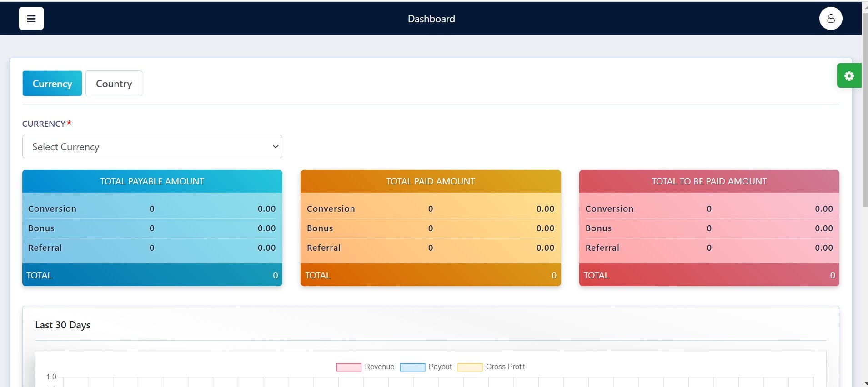Toggle the Payout legend swatch
Viewport: 868px width, 387px height.
[412, 367]
